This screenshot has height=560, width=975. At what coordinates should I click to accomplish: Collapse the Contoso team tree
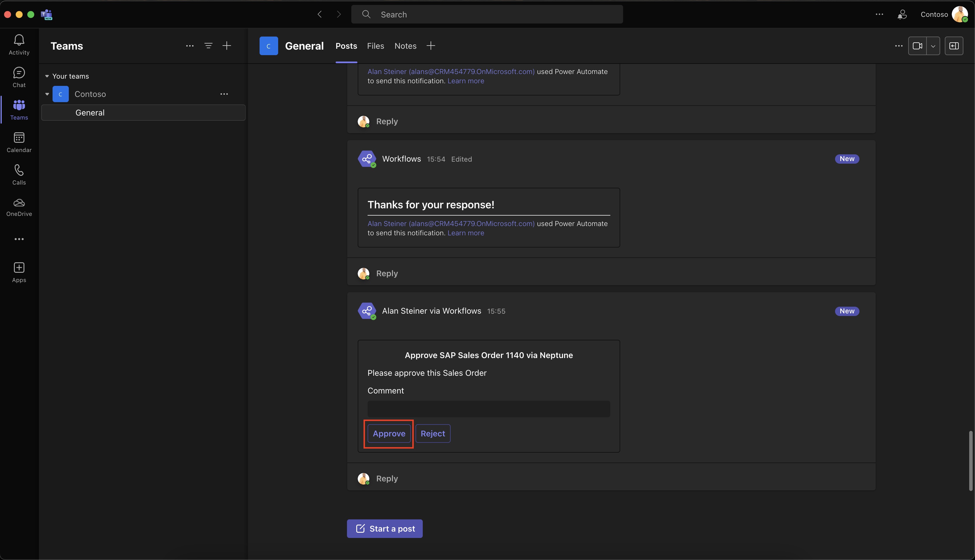[47, 94]
